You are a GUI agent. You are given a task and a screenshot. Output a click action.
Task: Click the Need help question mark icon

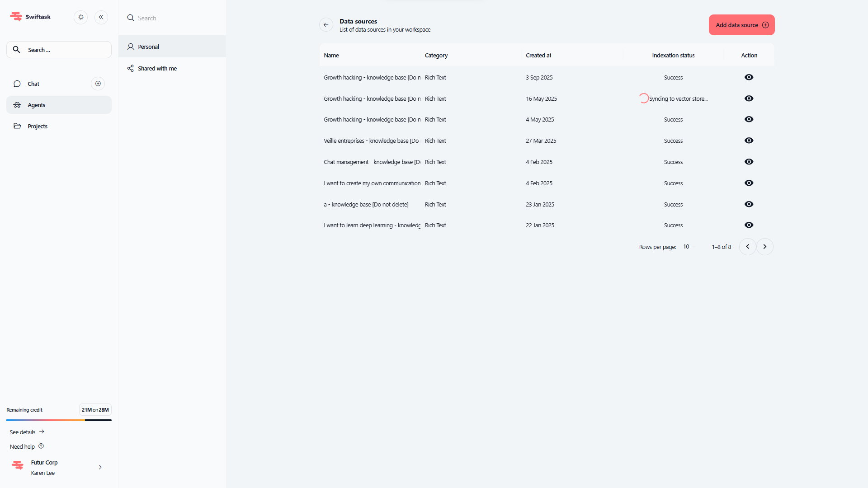(41, 446)
